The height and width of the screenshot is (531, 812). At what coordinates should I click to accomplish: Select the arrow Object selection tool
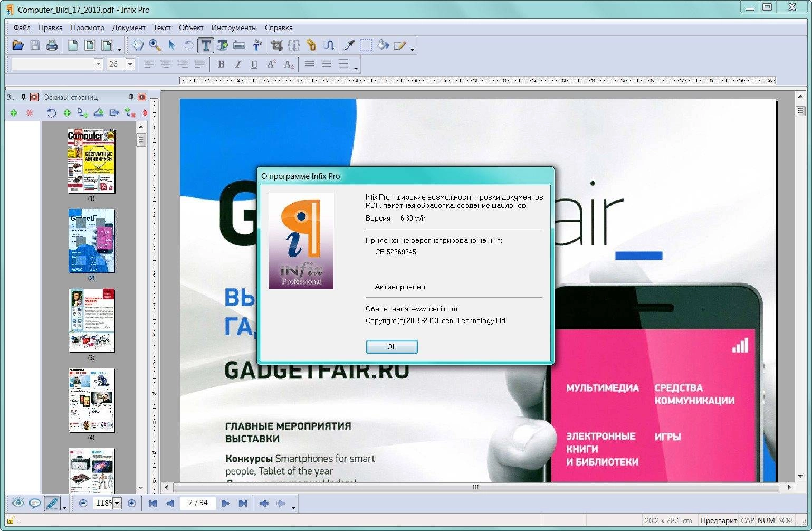tap(171, 45)
